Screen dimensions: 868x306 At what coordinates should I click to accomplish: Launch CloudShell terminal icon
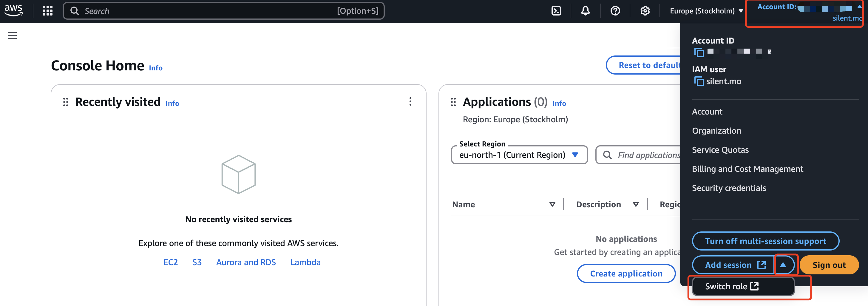[556, 11]
